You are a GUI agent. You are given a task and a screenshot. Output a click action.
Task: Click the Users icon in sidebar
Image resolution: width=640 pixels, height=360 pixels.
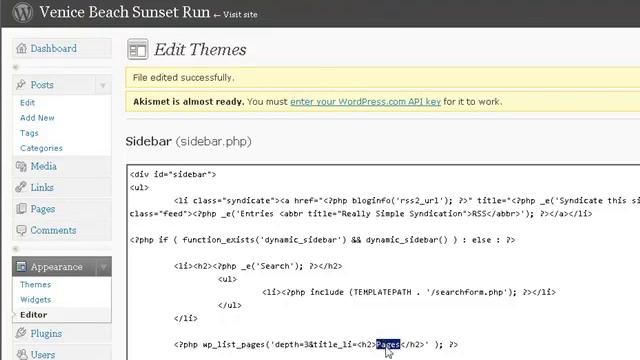click(21, 354)
